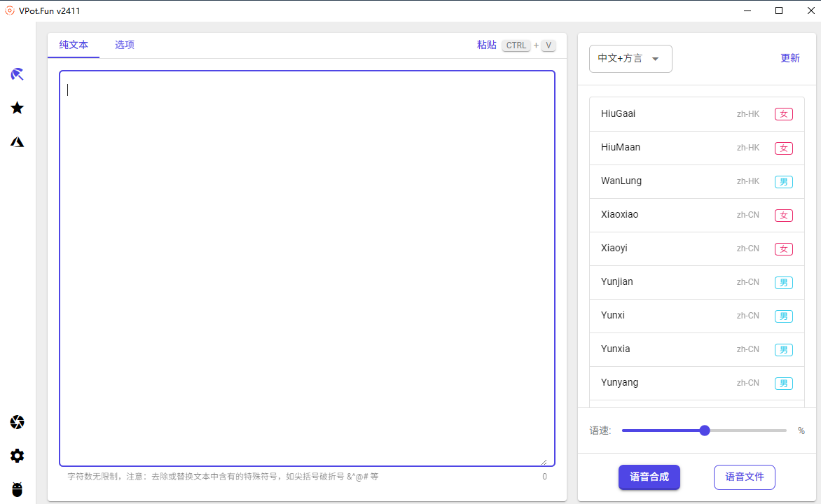
Task: Select the Azure triangle logo icon
Action: [x=18, y=142]
